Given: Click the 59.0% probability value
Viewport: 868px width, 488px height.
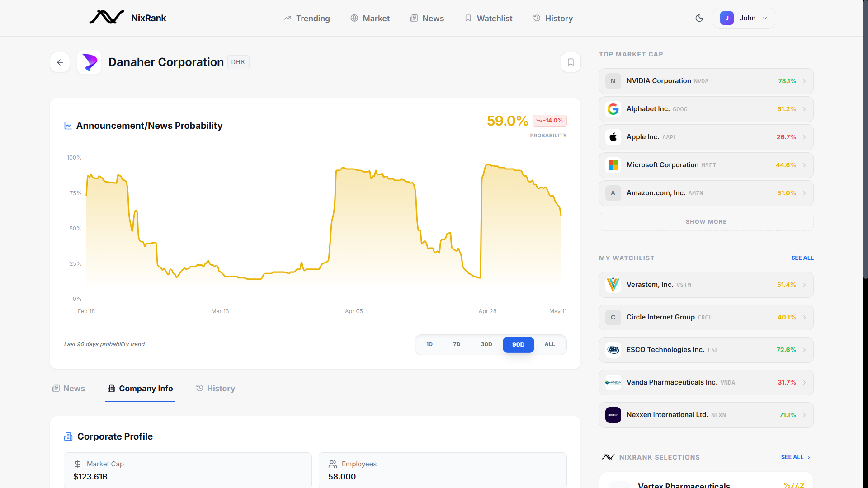Looking at the screenshot, I should (507, 121).
